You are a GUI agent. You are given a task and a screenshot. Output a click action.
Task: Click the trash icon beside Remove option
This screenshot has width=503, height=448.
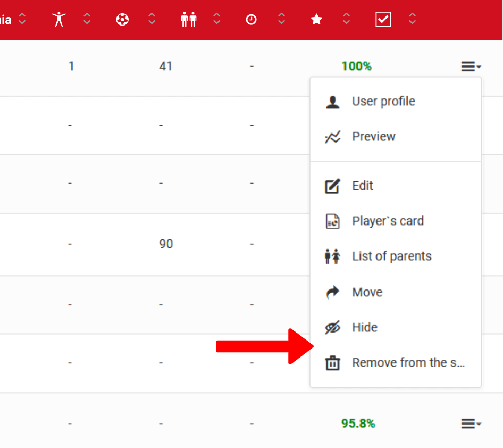[x=332, y=362]
